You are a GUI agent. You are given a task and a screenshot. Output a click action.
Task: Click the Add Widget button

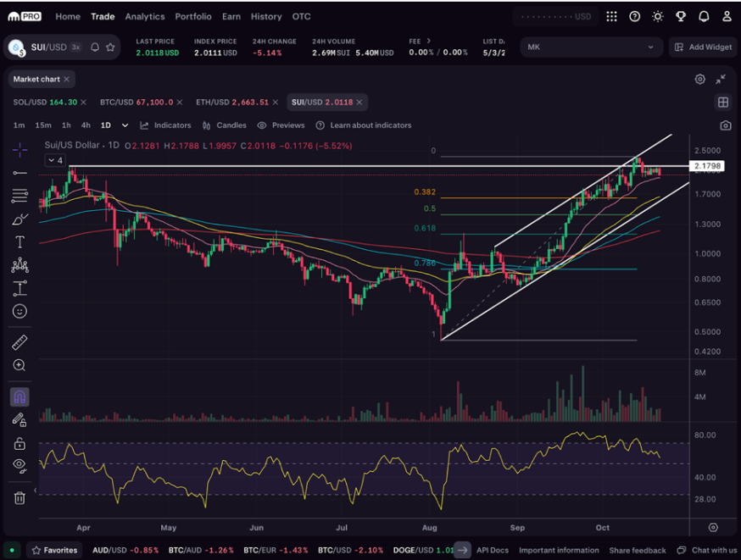[x=702, y=47]
